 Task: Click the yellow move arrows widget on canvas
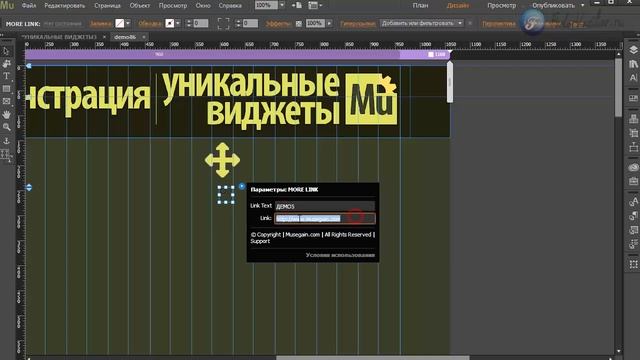222,160
